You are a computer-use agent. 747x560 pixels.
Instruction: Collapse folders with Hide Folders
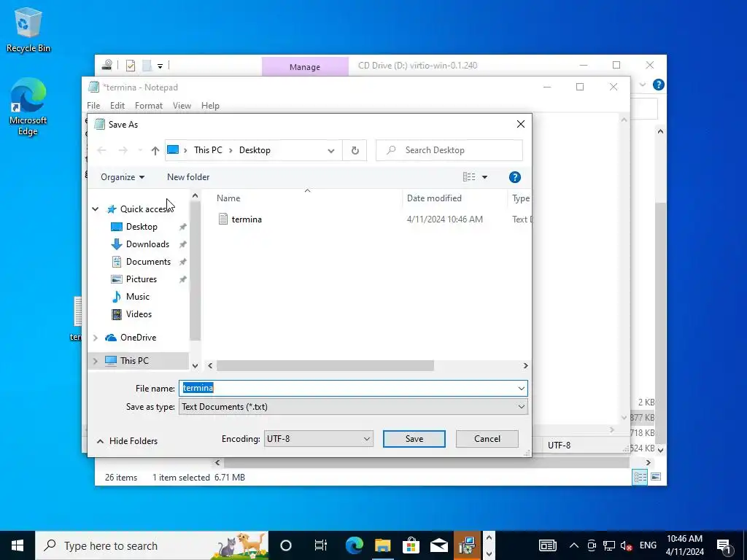click(x=127, y=441)
